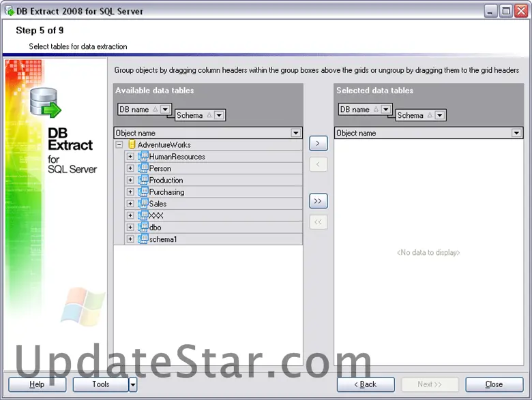Expand the Purchasing schema node

coord(130,192)
